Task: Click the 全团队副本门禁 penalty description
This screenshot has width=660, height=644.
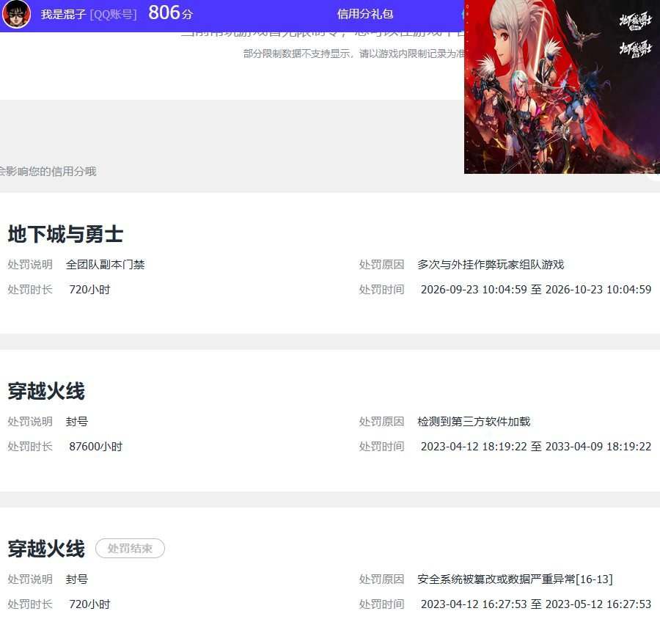Action: [105, 265]
